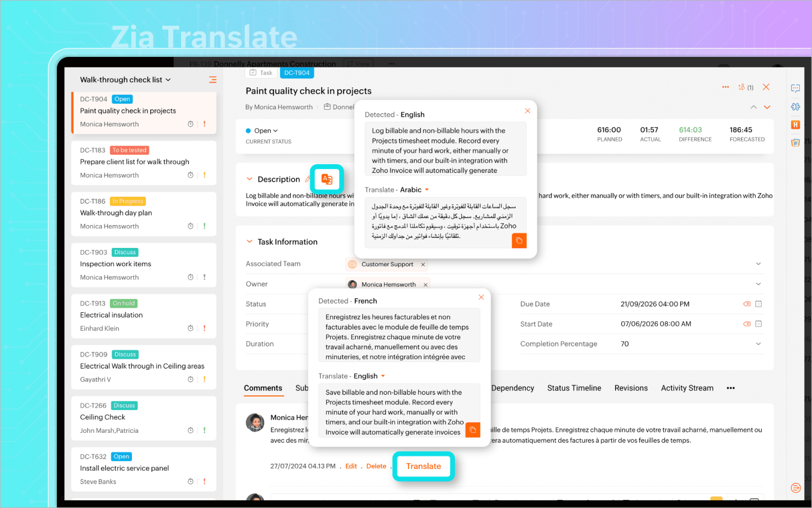Open Completion Percentage dropdown
Screen dimensions: 812x508
[x=758, y=344]
